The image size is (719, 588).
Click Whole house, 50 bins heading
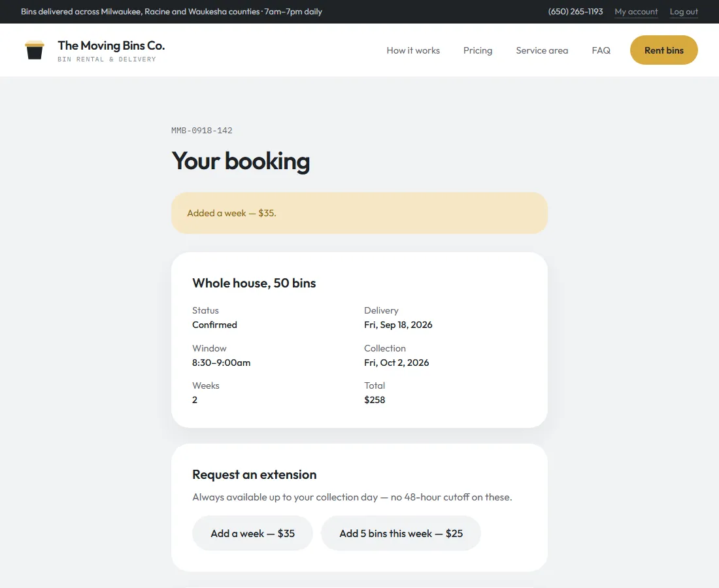254,284
